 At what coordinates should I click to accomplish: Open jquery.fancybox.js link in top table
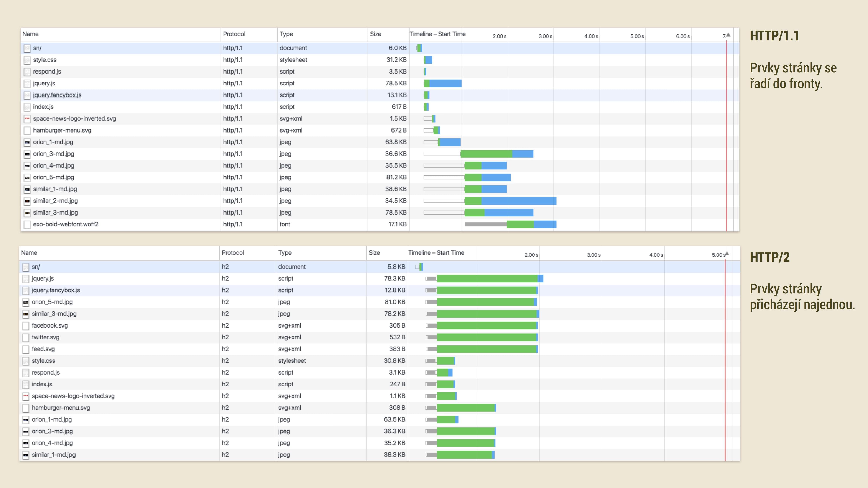(x=57, y=95)
